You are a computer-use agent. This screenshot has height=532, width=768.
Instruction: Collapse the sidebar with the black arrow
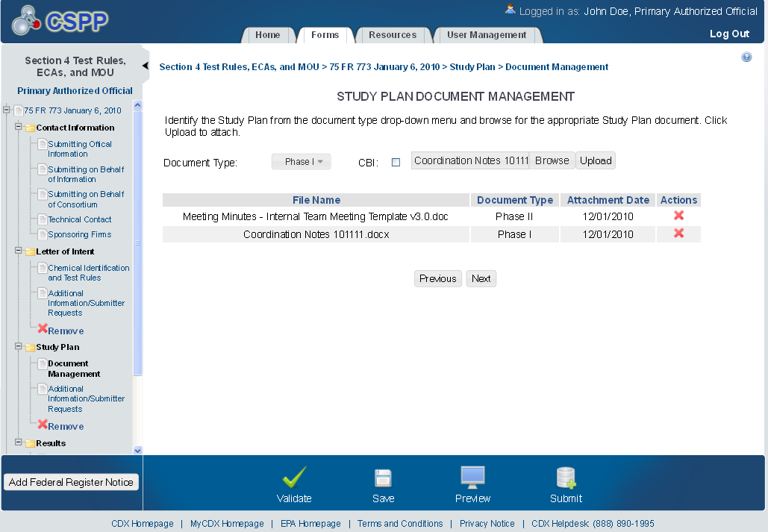tap(146, 65)
